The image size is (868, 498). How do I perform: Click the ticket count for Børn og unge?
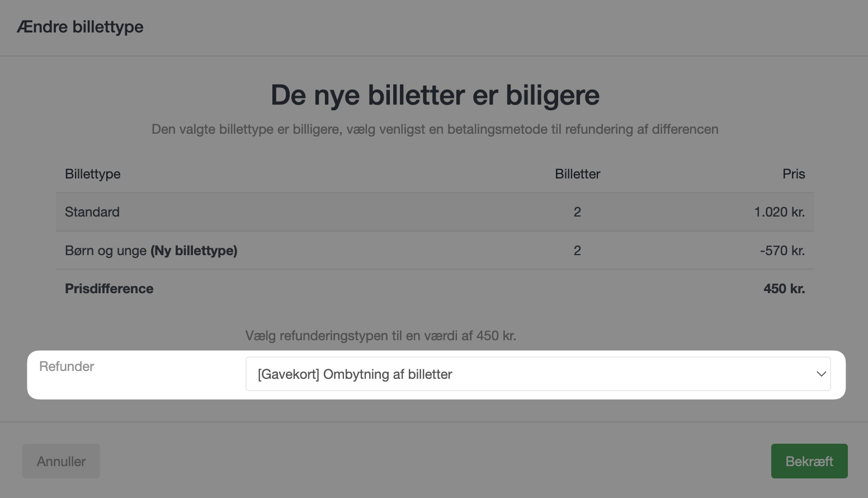[577, 251]
